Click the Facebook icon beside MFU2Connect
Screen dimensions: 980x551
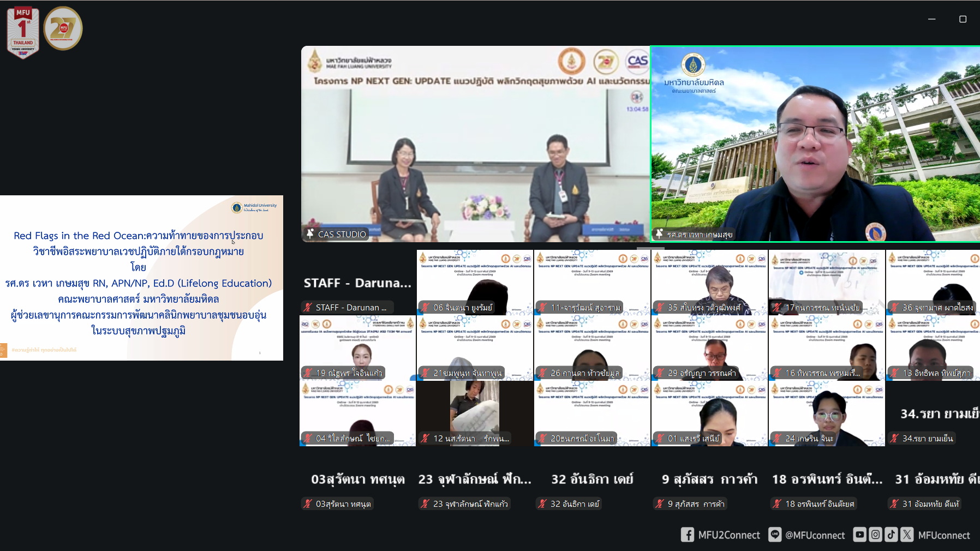click(687, 535)
